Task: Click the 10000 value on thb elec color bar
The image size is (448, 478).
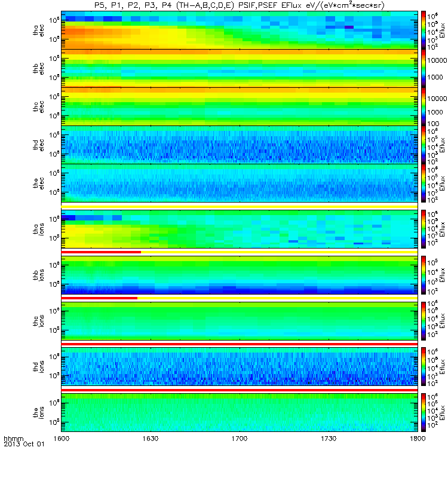Action: (x=437, y=60)
